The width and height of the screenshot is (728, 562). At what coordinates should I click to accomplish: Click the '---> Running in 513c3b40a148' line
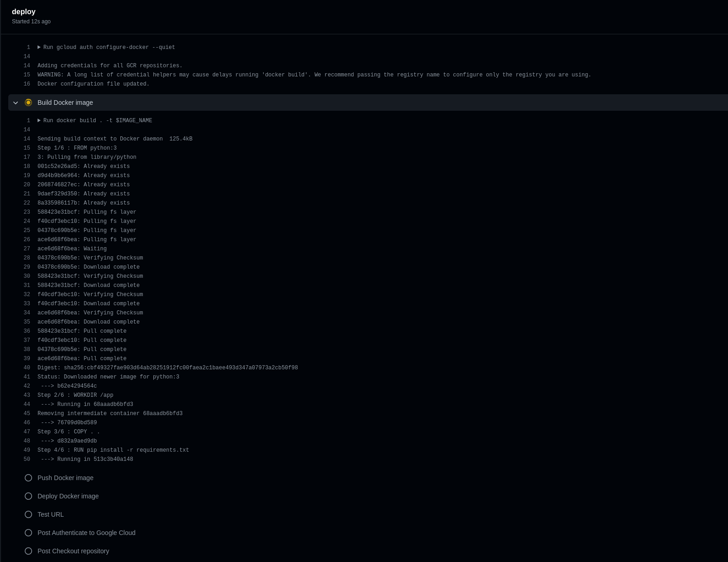tap(87, 459)
